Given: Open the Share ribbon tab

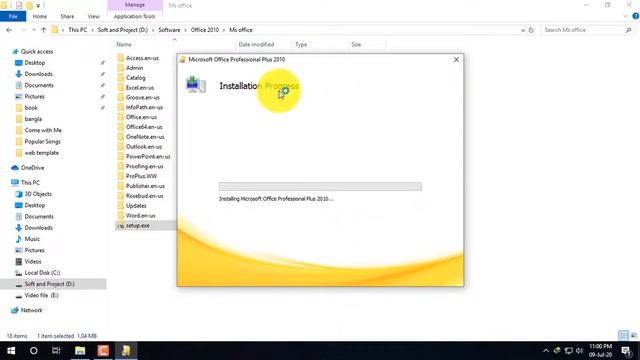Looking at the screenshot, I should click(x=67, y=16).
